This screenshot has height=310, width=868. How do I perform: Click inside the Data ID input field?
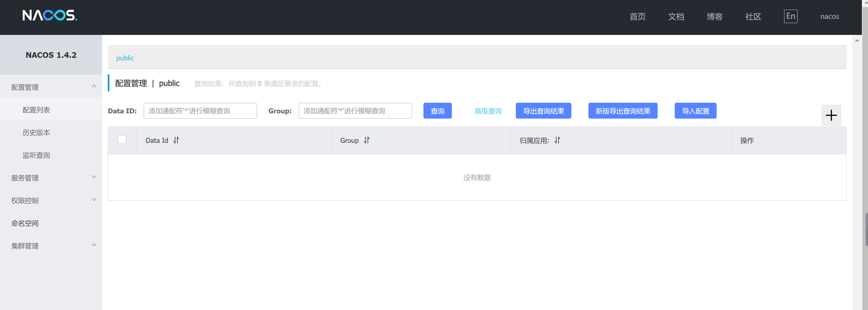200,110
